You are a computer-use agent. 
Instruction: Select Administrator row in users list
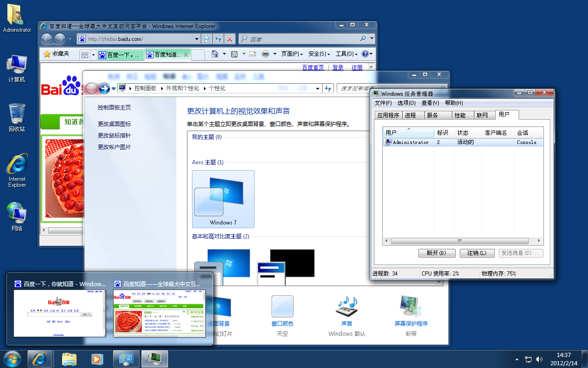pyautogui.click(x=463, y=143)
